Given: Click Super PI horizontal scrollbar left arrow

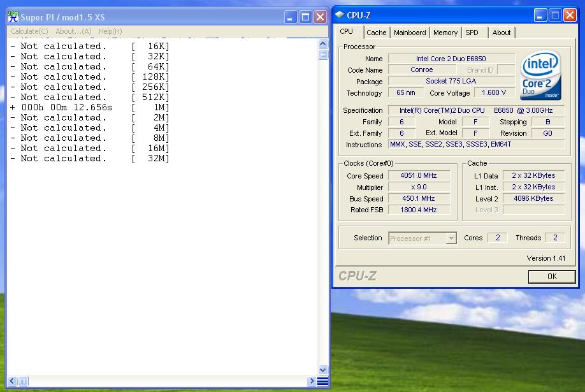Looking at the screenshot, I should coord(12,381).
